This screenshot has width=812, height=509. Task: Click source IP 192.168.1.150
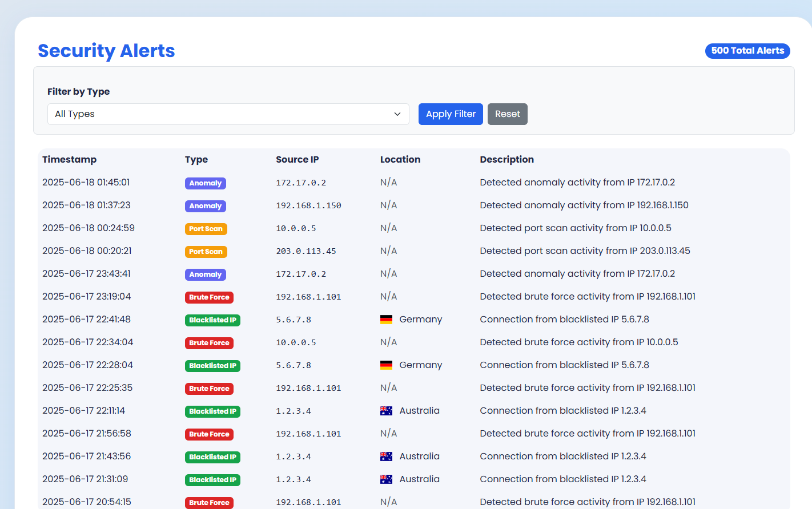pyautogui.click(x=308, y=205)
